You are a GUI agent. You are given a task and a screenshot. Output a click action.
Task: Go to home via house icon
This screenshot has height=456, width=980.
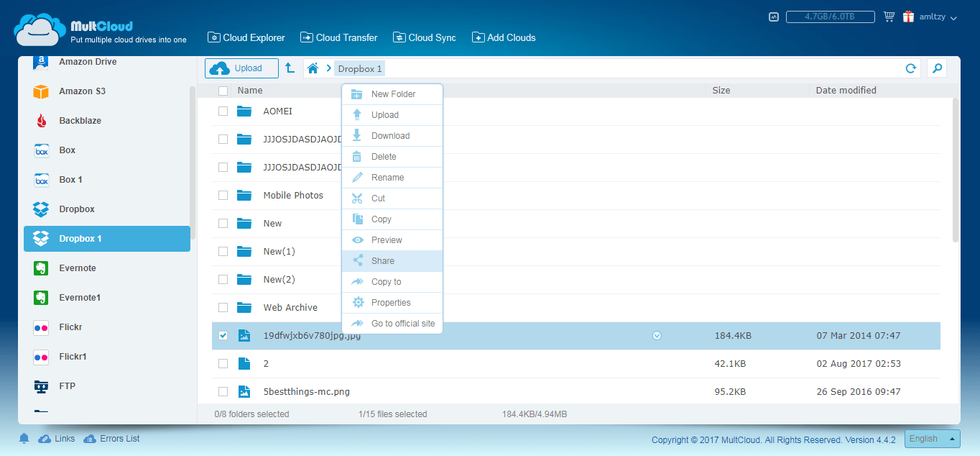coord(313,68)
